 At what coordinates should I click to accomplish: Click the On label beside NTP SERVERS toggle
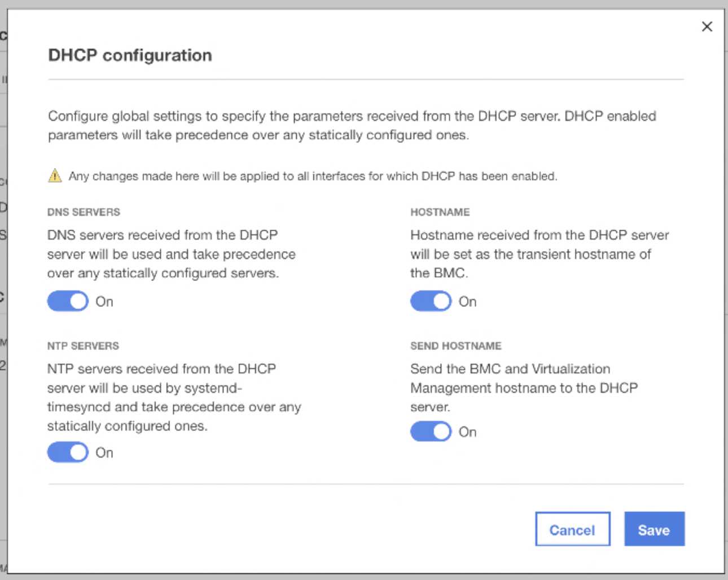(x=104, y=452)
